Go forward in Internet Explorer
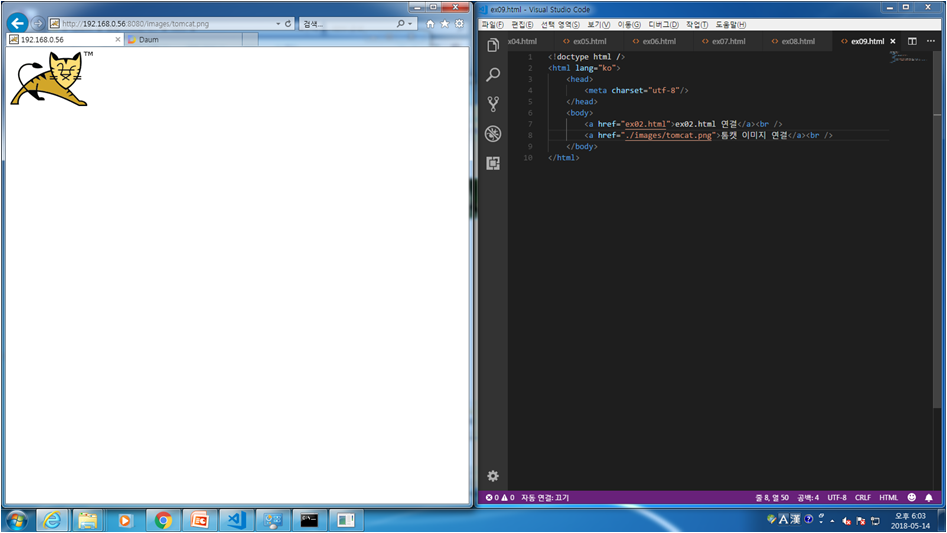 [x=37, y=24]
